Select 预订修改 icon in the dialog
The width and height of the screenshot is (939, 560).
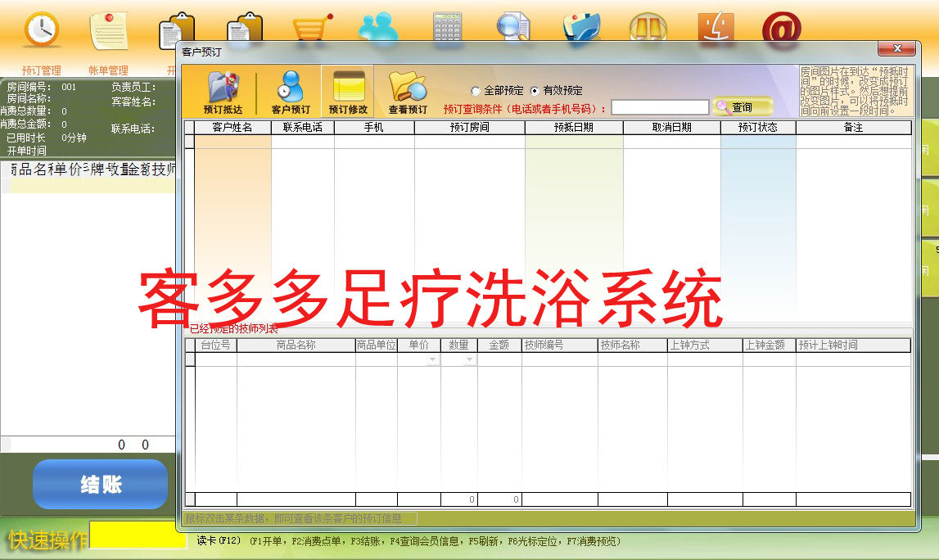click(348, 93)
